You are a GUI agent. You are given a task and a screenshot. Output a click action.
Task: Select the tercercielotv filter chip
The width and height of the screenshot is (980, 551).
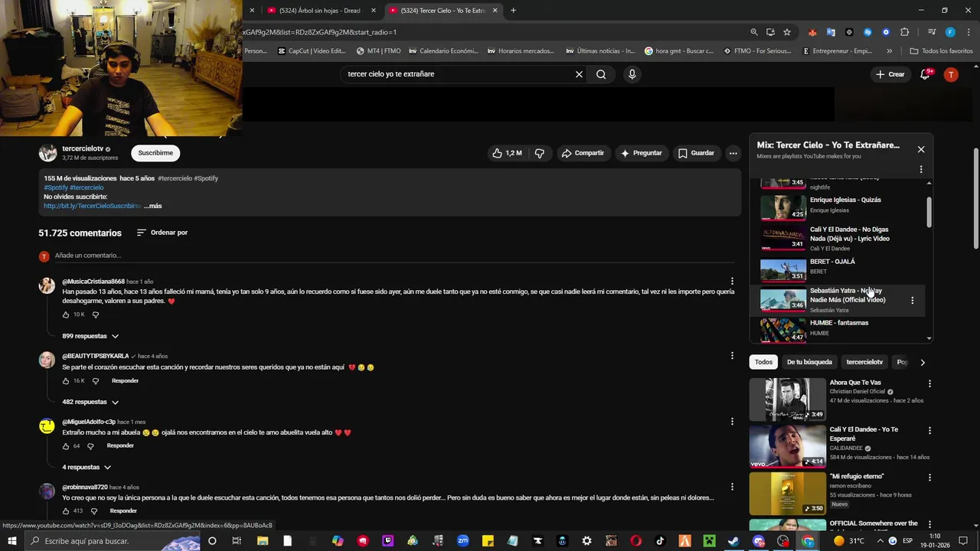(864, 362)
